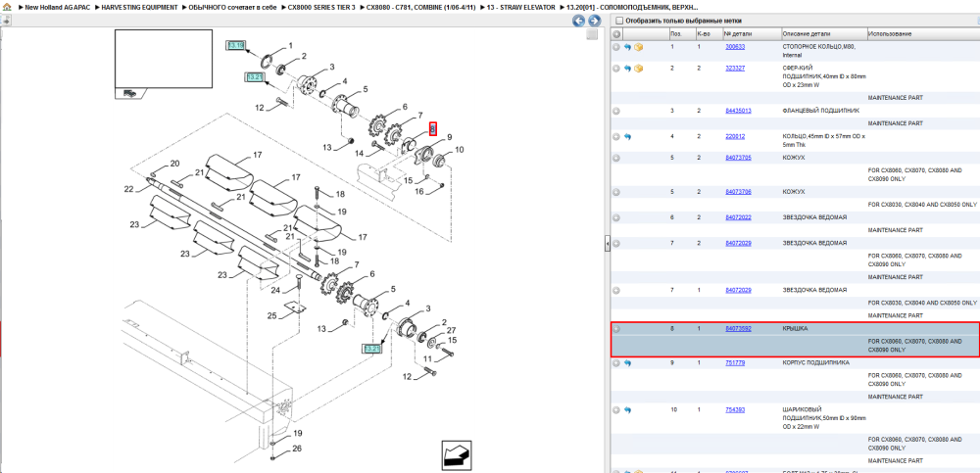Add part 754393 using its plus icon
Image resolution: width=980 pixels, height=473 pixels.
[616, 410]
